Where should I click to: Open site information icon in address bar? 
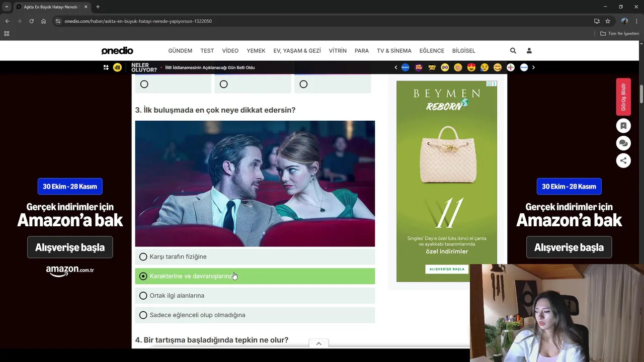(x=58, y=21)
